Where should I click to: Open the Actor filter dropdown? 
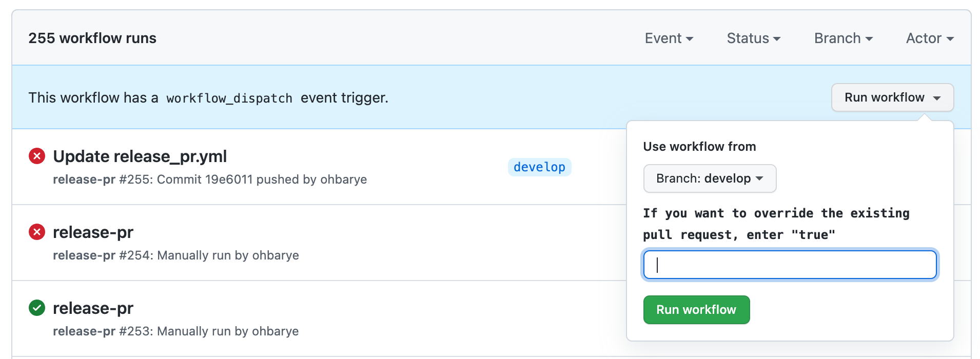(x=930, y=38)
